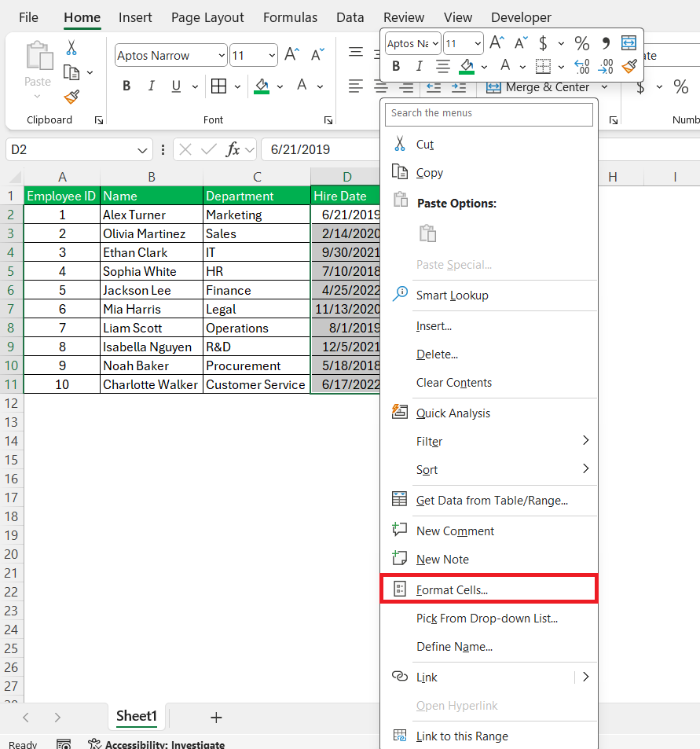Screen dimensions: 700x749
Task: Switch to the Insert tab
Action: click(x=135, y=17)
